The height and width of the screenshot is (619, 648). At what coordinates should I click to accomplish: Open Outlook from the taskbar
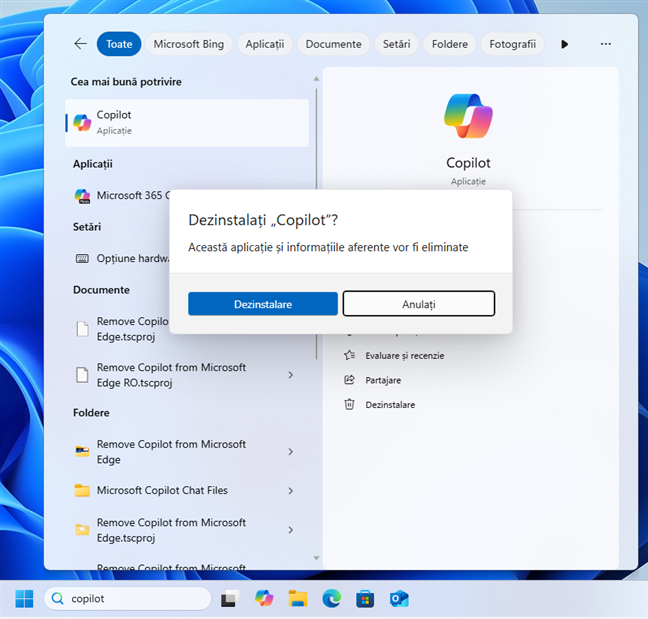point(399,598)
